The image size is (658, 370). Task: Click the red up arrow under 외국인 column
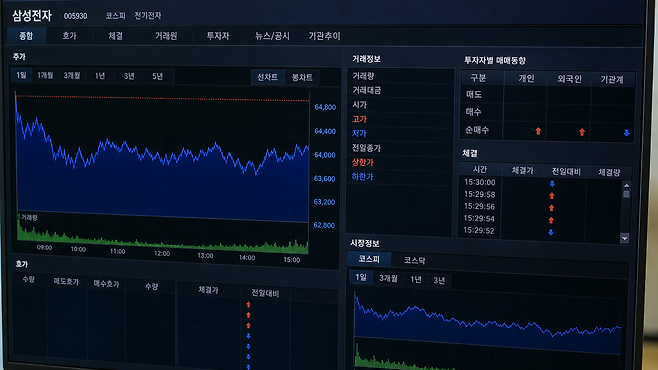click(x=582, y=132)
